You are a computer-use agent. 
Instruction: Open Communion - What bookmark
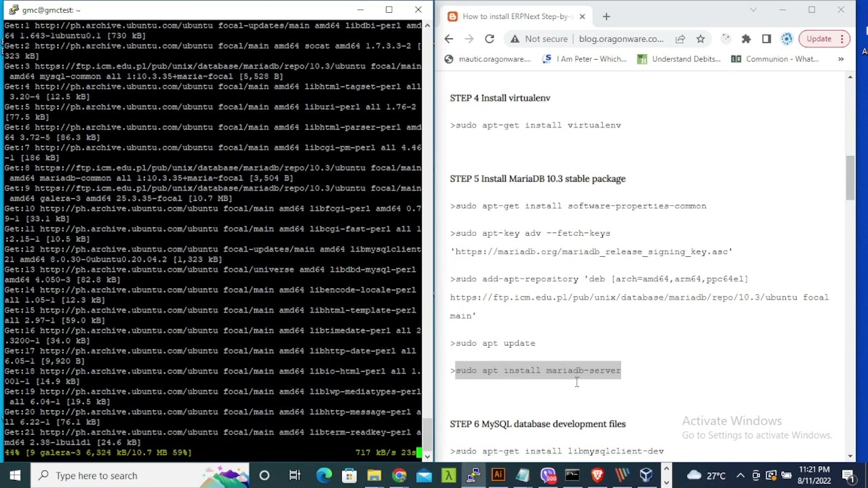pos(774,59)
